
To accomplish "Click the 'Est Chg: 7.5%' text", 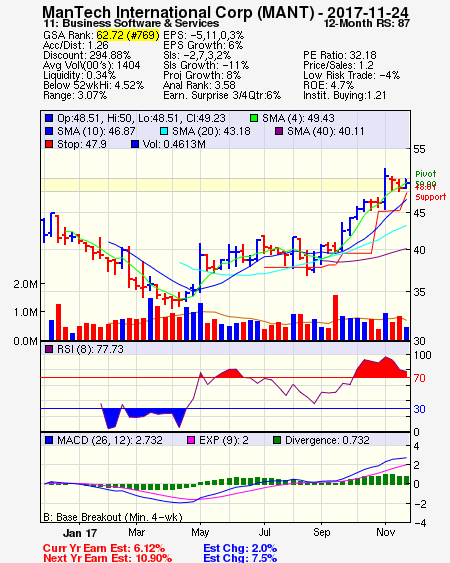I will click(x=240, y=558).
